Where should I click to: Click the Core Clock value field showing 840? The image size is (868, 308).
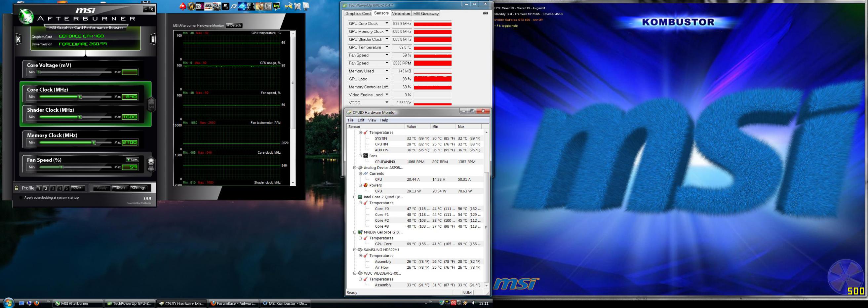(x=130, y=97)
